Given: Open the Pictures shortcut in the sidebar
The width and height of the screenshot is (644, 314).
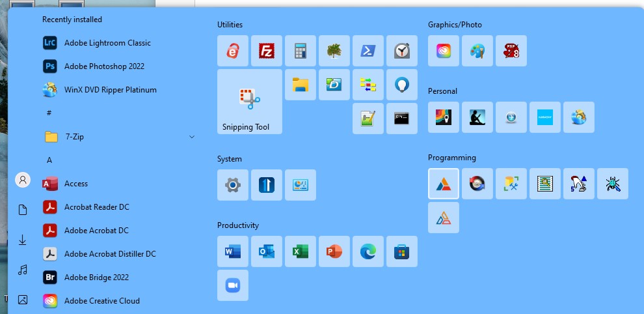Looking at the screenshot, I should (23, 300).
